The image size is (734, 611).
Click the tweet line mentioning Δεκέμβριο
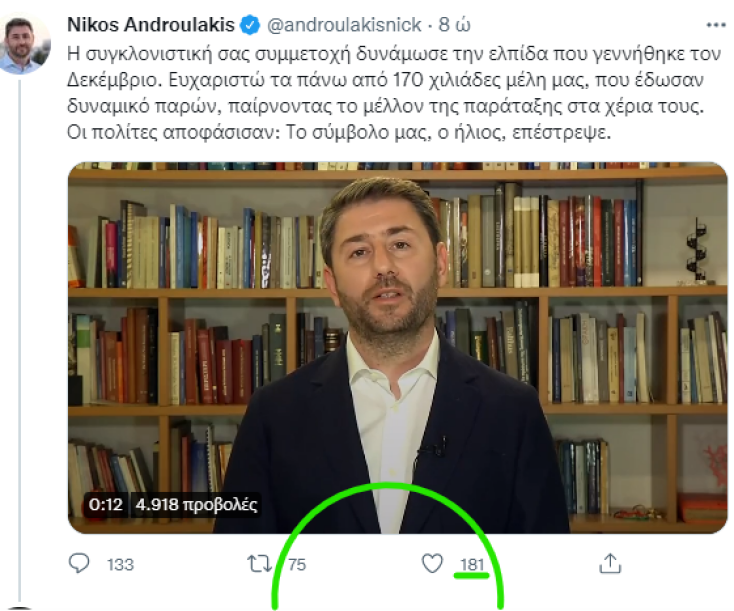[385, 81]
